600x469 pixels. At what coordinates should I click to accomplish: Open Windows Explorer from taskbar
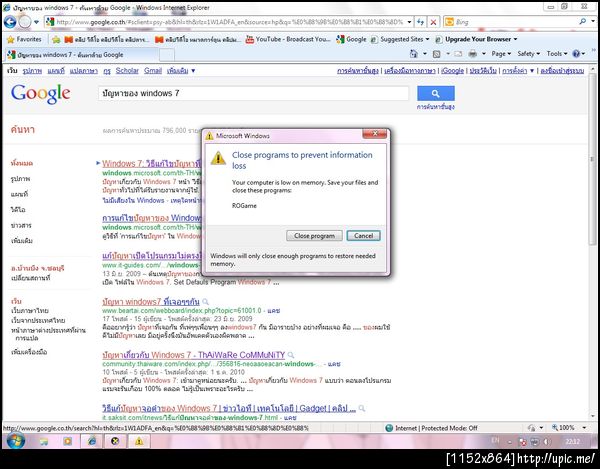click(x=44, y=441)
